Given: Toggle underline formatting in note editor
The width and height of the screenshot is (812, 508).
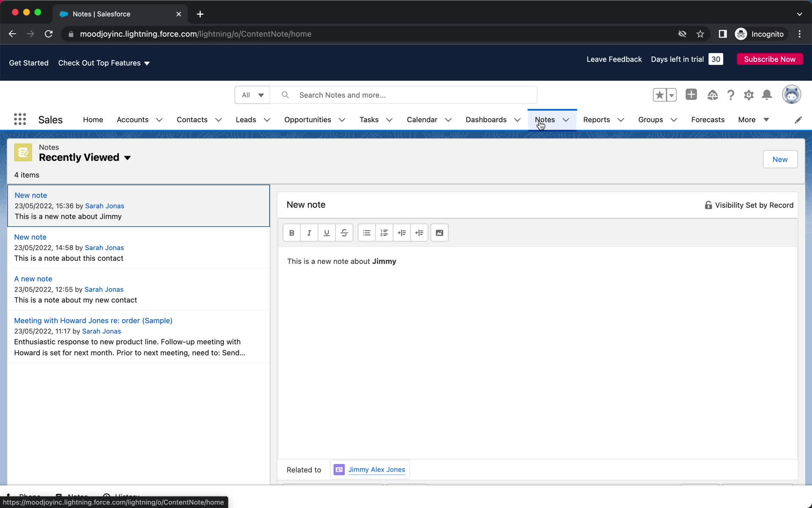Looking at the screenshot, I should [326, 233].
